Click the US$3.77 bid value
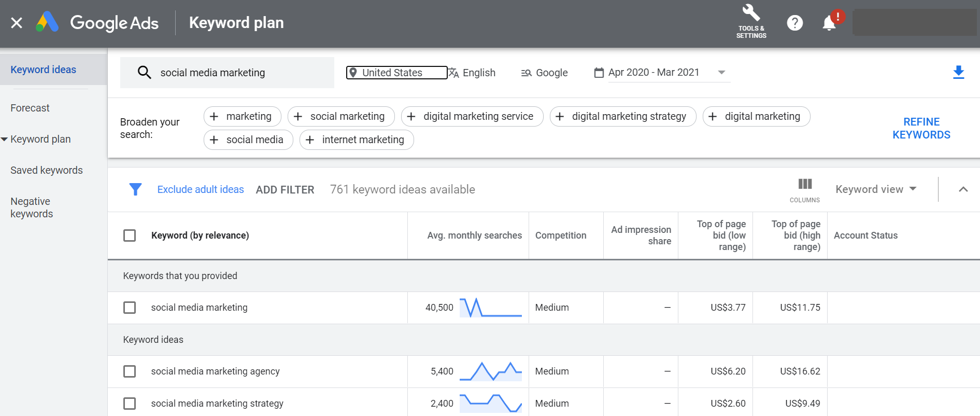This screenshot has width=980, height=416. (728, 308)
